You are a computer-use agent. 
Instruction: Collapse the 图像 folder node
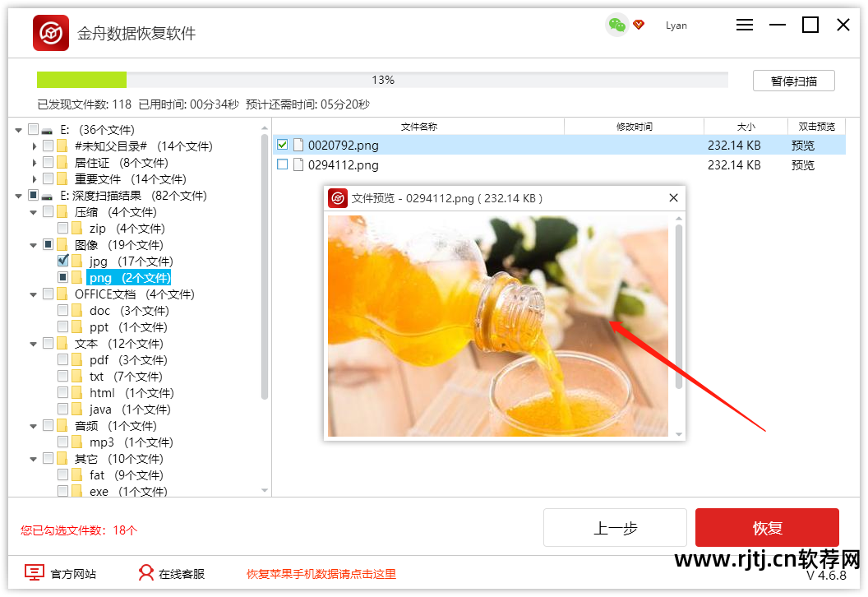pos(33,244)
